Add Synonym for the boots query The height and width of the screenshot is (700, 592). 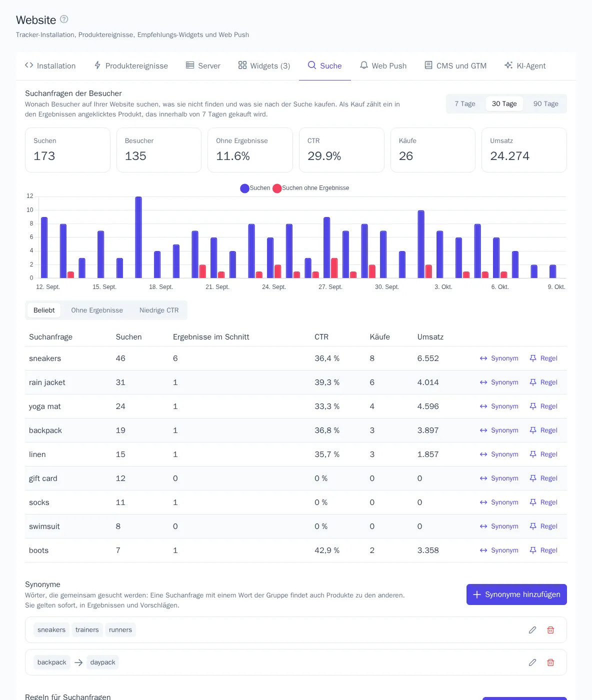pyautogui.click(x=499, y=550)
